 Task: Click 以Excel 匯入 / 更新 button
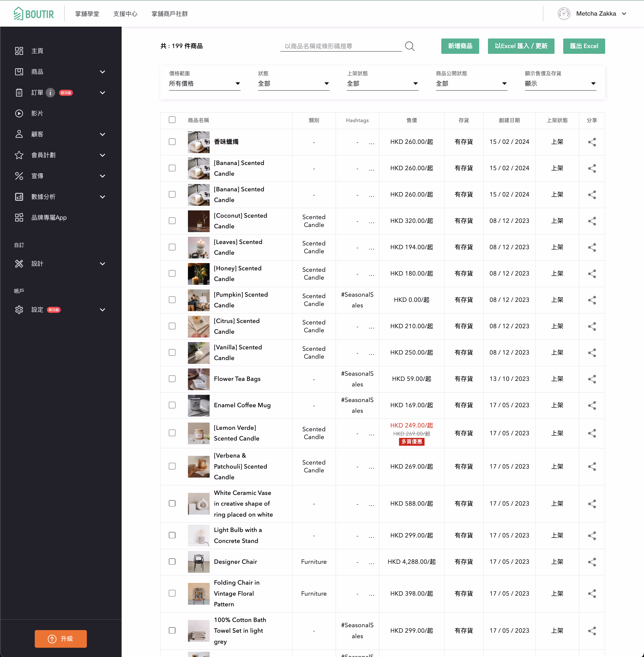(521, 46)
